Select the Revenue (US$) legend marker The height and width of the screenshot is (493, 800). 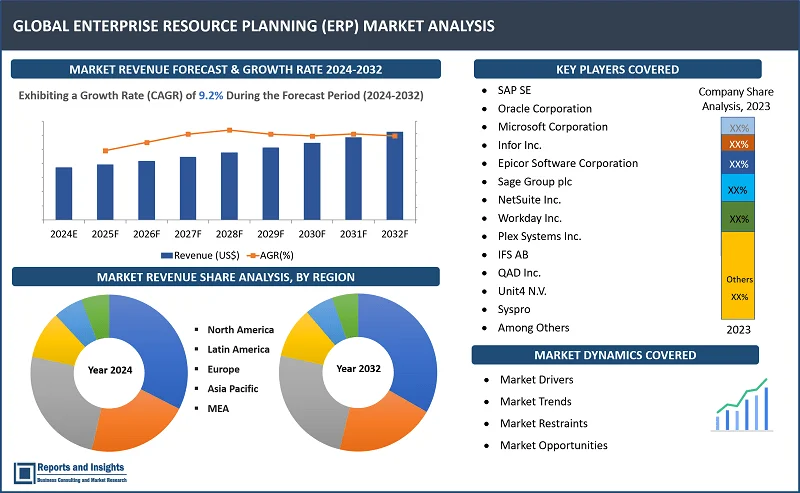167,255
